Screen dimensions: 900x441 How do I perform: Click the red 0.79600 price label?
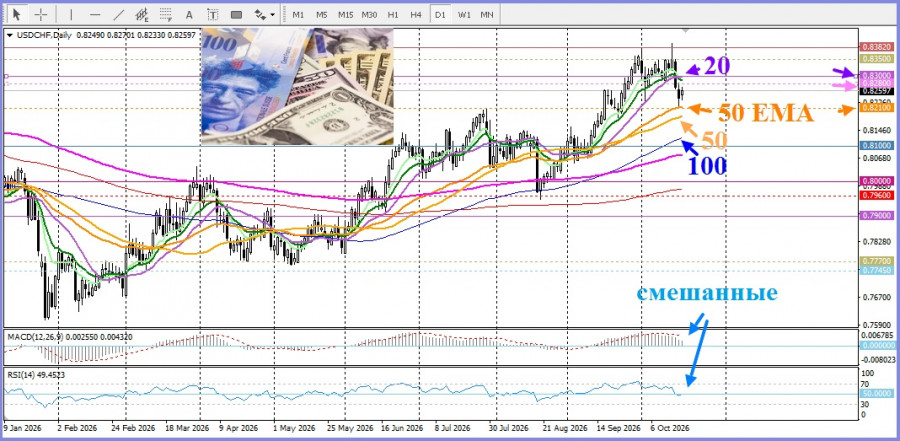click(x=875, y=195)
